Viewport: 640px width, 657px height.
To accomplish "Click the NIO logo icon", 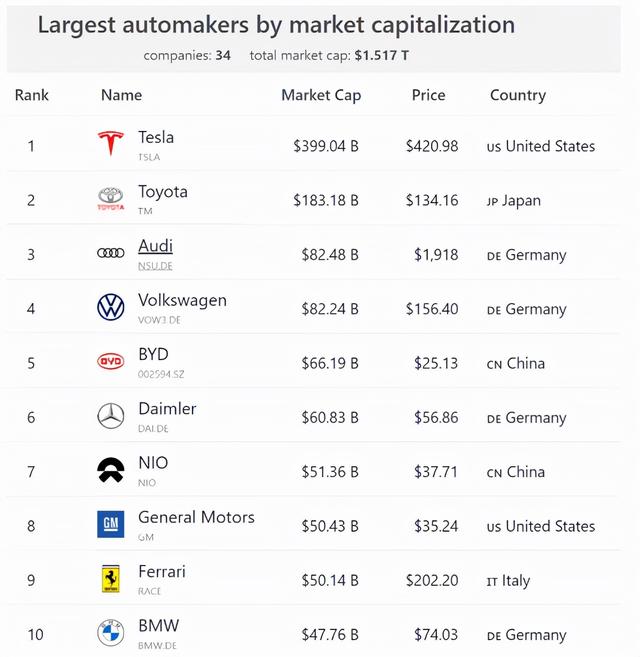I will pos(110,471).
